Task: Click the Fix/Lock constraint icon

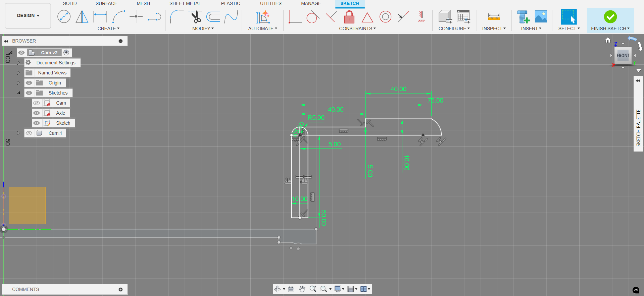Action: [x=349, y=16]
